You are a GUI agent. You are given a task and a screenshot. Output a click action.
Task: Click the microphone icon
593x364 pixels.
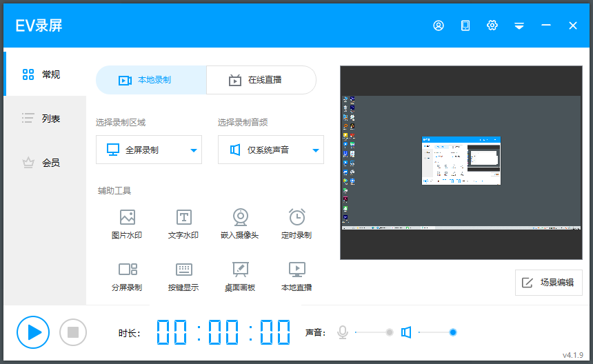[343, 332]
